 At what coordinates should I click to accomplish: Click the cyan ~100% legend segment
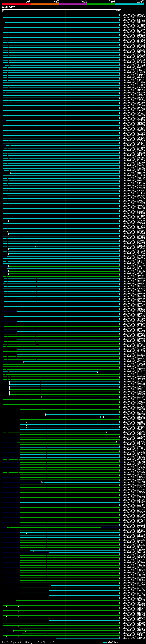129,4
